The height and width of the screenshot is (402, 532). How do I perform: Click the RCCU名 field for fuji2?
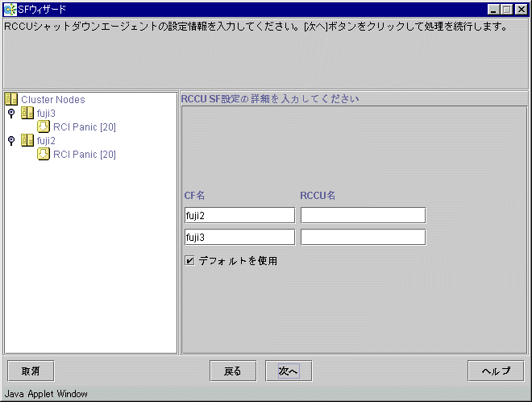363,215
